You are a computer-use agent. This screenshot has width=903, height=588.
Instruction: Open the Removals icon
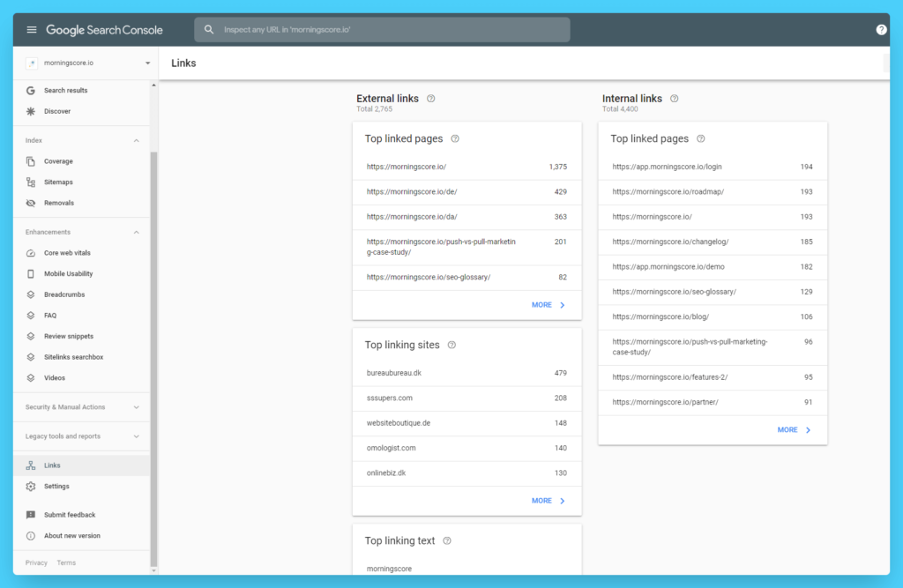pos(32,203)
